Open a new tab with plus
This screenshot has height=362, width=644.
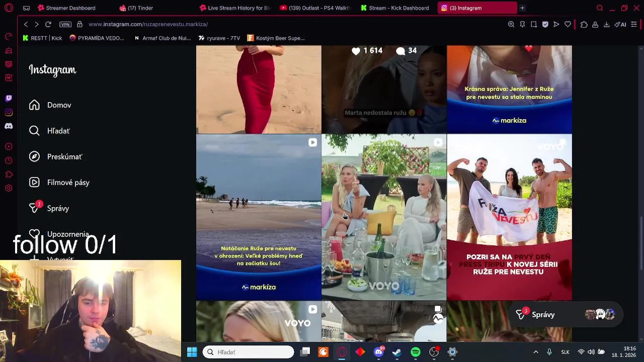522,8
